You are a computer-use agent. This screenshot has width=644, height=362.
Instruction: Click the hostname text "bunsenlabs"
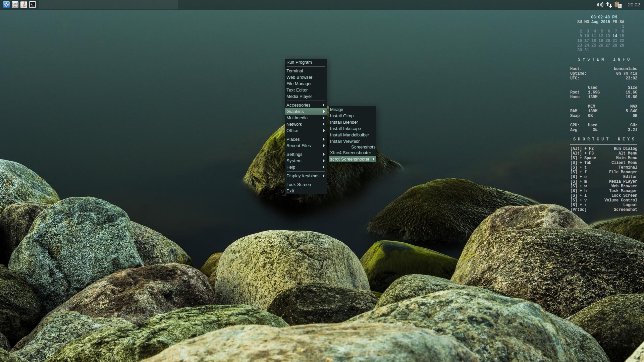[x=625, y=69]
